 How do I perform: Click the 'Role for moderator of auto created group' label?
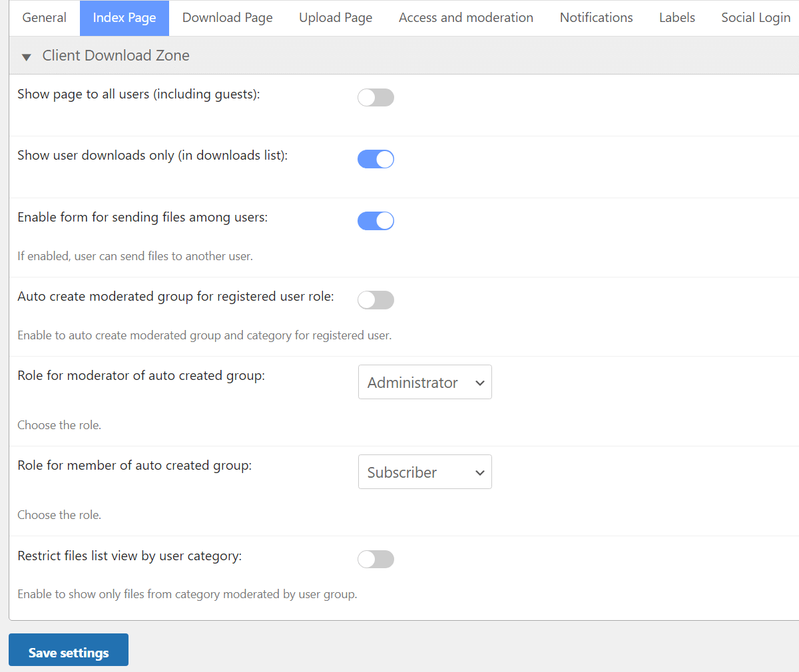click(141, 376)
